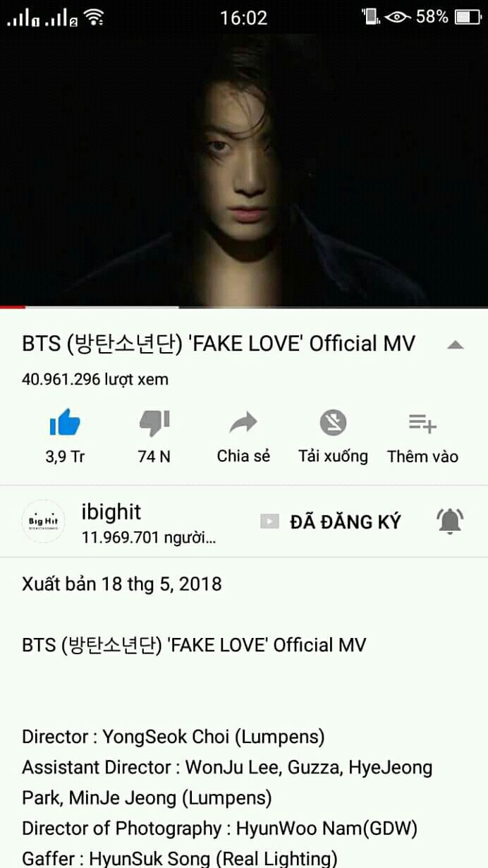Tap the FAKE LOVE Official MV title
488x868 pixels.
[x=219, y=344]
